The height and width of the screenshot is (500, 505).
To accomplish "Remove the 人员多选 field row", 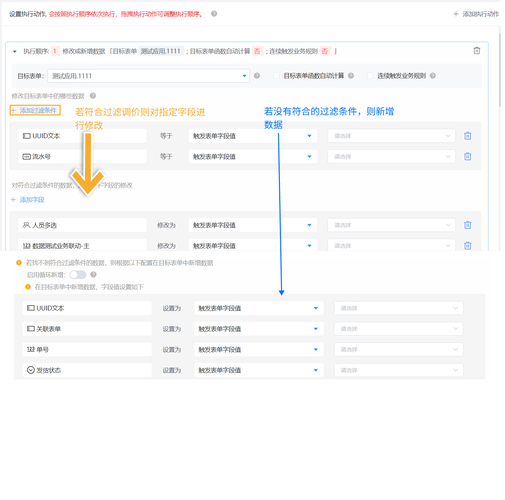I will pos(468,225).
